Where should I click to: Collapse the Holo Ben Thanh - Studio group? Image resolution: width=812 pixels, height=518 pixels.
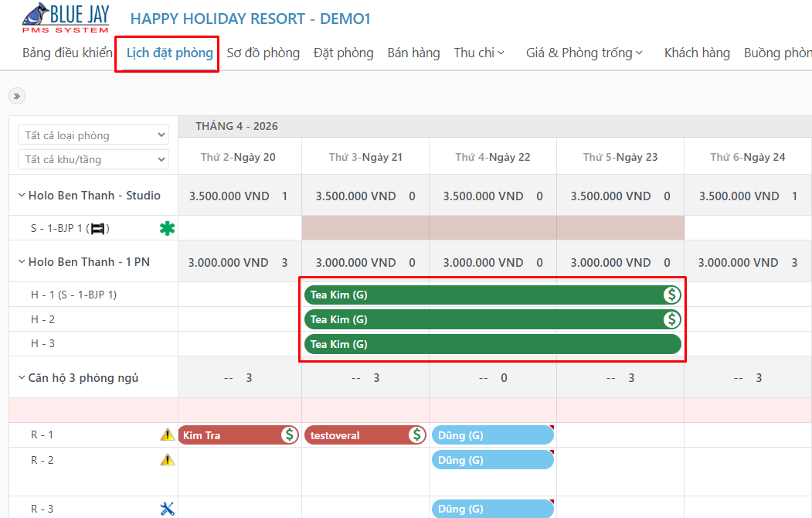pos(22,196)
